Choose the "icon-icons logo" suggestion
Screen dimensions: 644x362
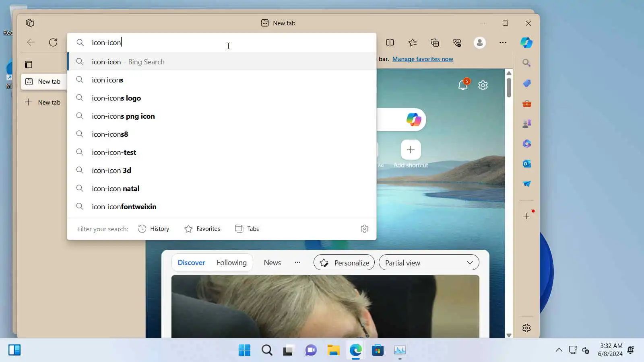[x=222, y=98]
